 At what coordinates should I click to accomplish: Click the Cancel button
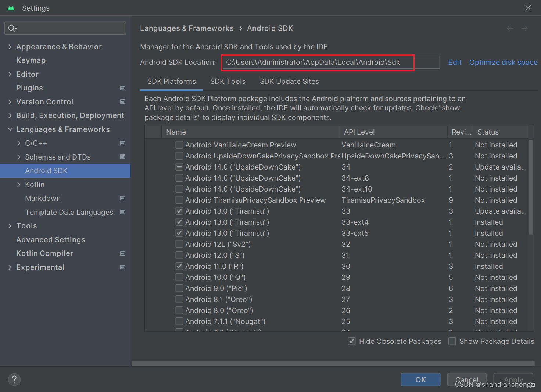pos(467,379)
